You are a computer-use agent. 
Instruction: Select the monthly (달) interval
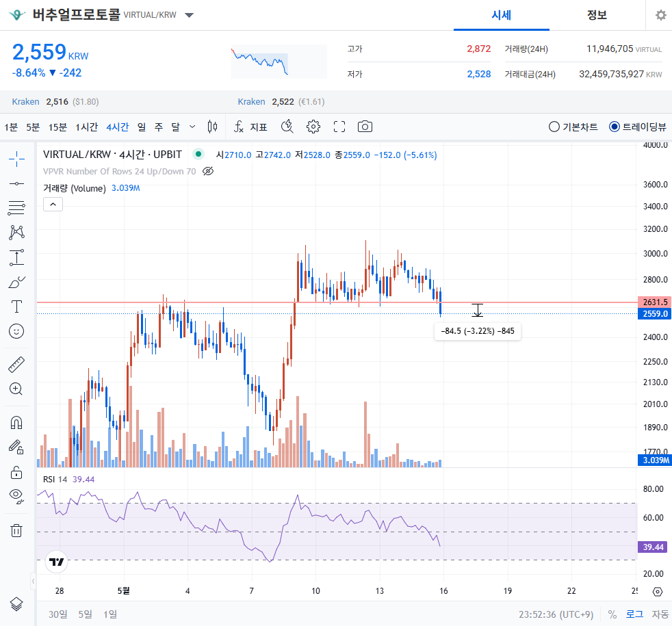pos(176,127)
